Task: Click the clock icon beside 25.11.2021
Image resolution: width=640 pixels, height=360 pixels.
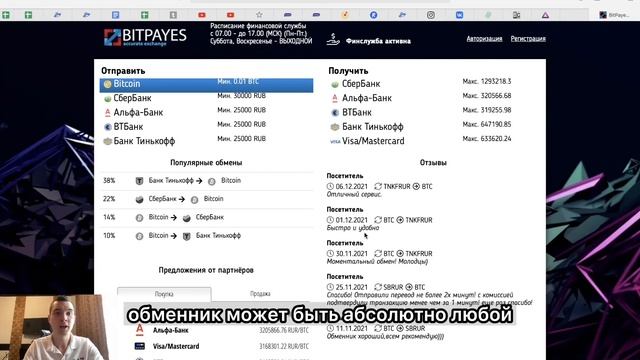Action: click(330, 287)
